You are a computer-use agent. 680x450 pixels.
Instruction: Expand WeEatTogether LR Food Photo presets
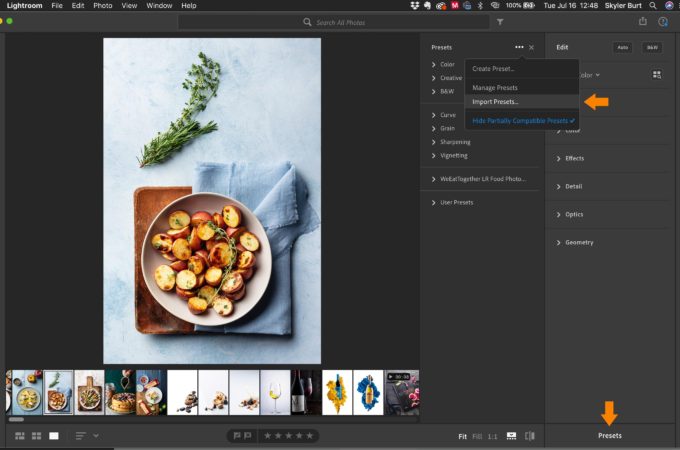click(x=479, y=179)
